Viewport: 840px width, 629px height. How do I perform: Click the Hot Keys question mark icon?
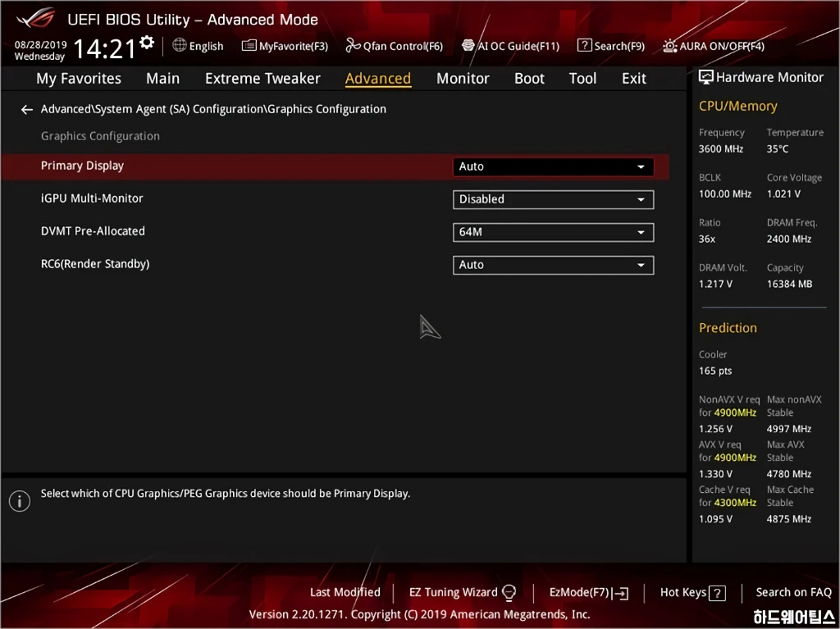(x=717, y=593)
